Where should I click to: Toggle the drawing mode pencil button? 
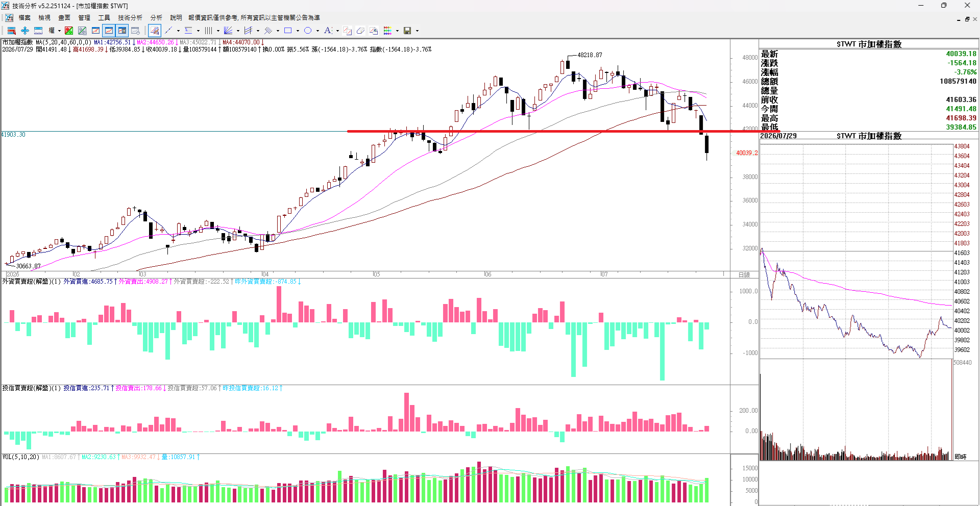155,31
